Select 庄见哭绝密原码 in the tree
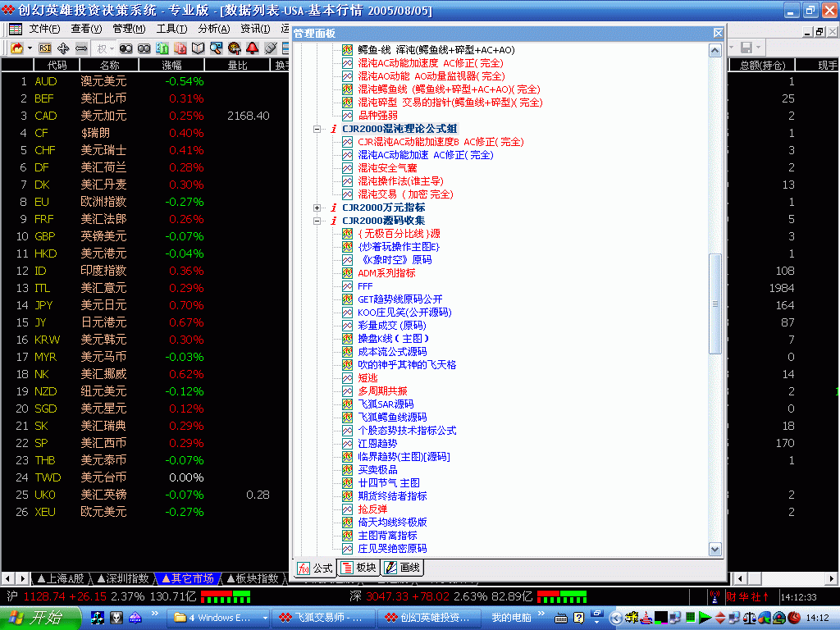The image size is (840, 630). pyautogui.click(x=392, y=549)
